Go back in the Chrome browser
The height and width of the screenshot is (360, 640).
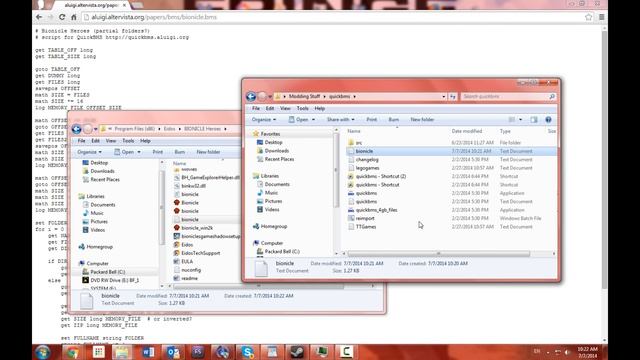click(39, 17)
